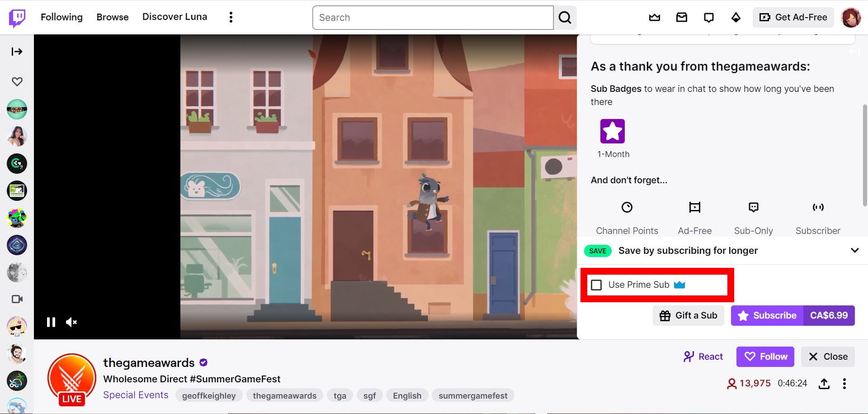Open the Prime Loot crown icon
Image resolution: width=868 pixels, height=414 pixels.
coord(654,17)
